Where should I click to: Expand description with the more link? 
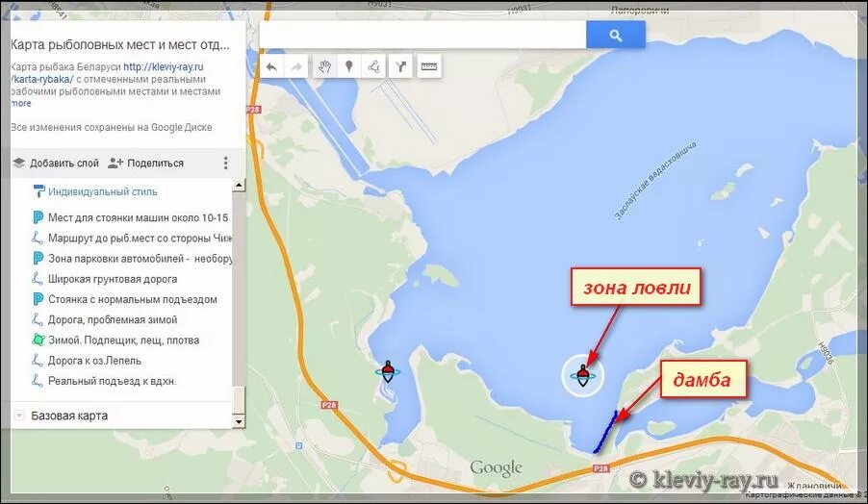(21, 104)
